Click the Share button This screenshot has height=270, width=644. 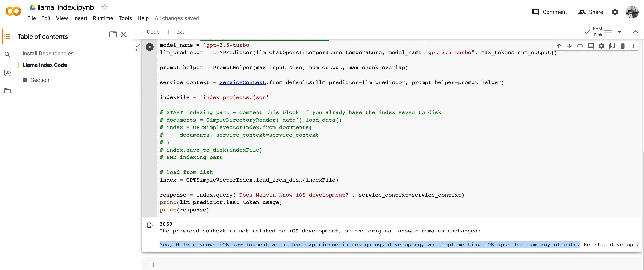click(x=591, y=12)
